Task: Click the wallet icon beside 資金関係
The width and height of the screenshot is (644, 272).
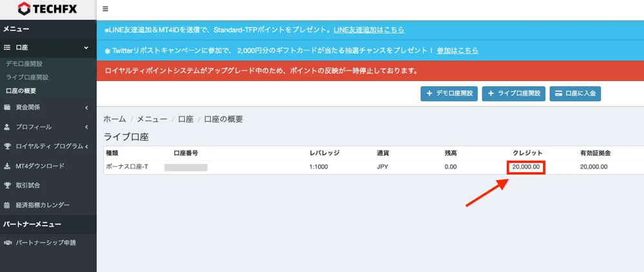Action: pos(7,107)
